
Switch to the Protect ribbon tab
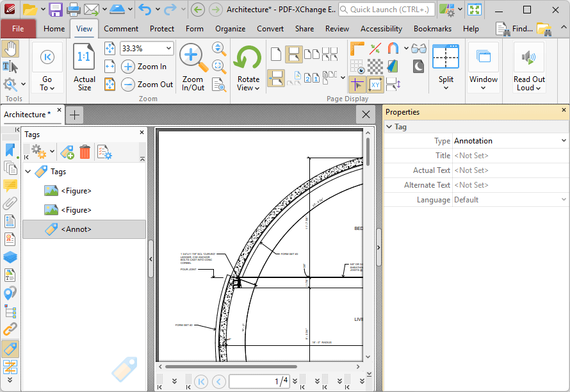point(162,29)
